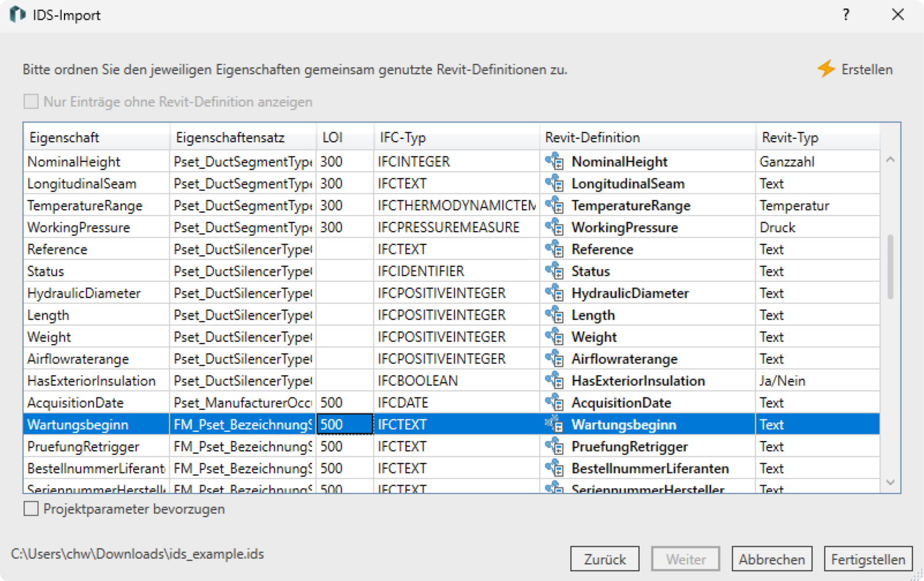This screenshot has height=581, width=924.
Task: Sort by the Revit-Typ column header
Action: coord(818,138)
